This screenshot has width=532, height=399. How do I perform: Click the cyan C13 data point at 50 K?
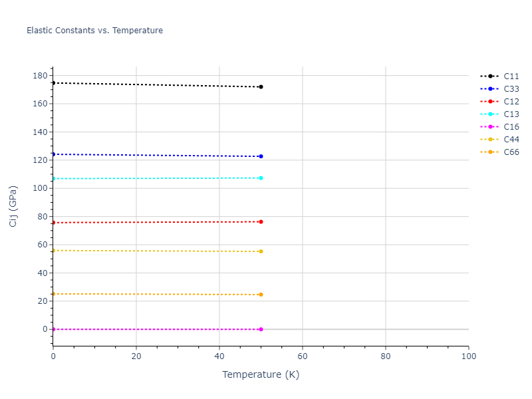coord(261,178)
